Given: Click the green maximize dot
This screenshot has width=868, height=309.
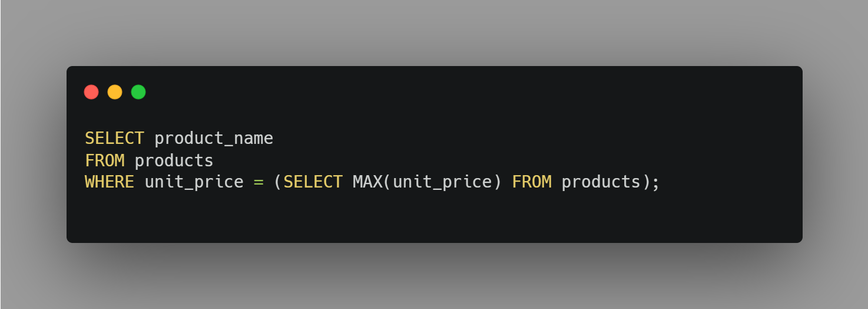Looking at the screenshot, I should (138, 92).
